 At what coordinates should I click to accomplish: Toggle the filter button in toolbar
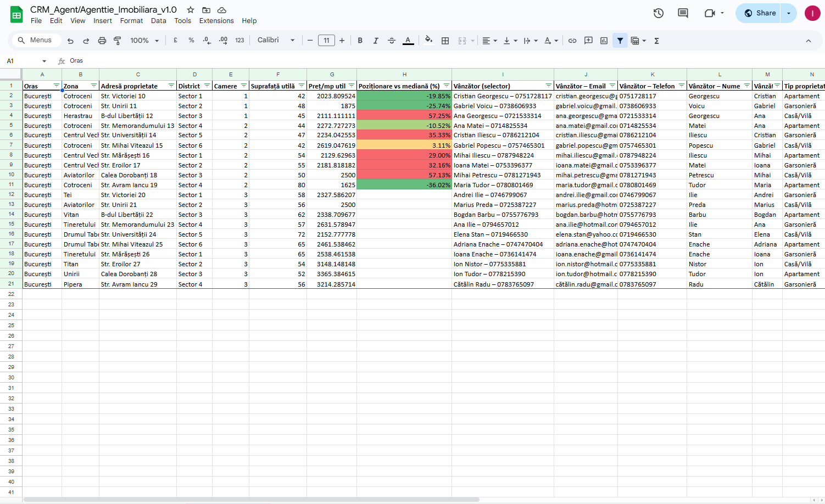click(x=620, y=41)
